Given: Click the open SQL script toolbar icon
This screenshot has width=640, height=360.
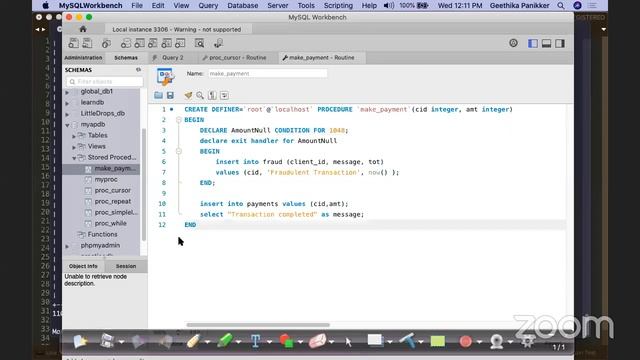Looking at the screenshot, I should point(87,43).
